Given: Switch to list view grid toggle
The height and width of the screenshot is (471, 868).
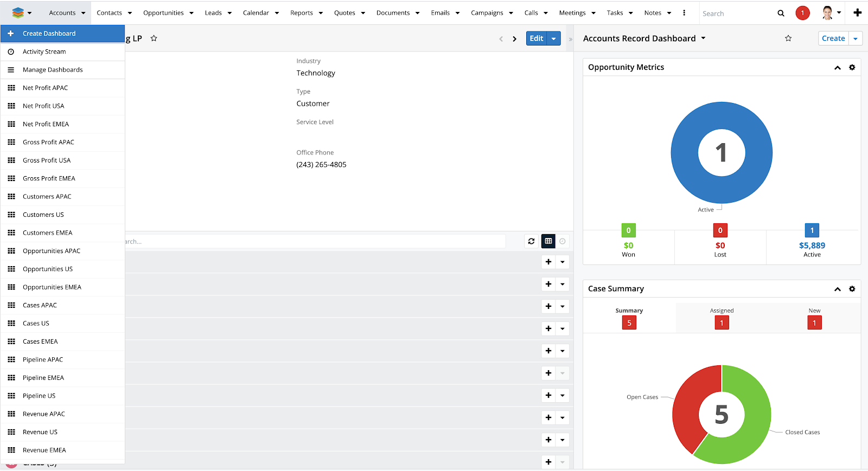Looking at the screenshot, I should 548,241.
